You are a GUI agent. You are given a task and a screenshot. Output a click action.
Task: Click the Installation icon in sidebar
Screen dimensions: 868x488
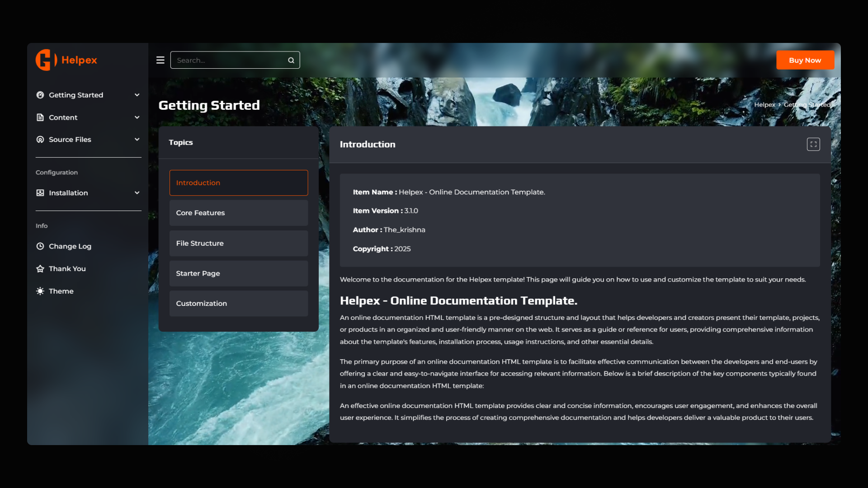(40, 193)
